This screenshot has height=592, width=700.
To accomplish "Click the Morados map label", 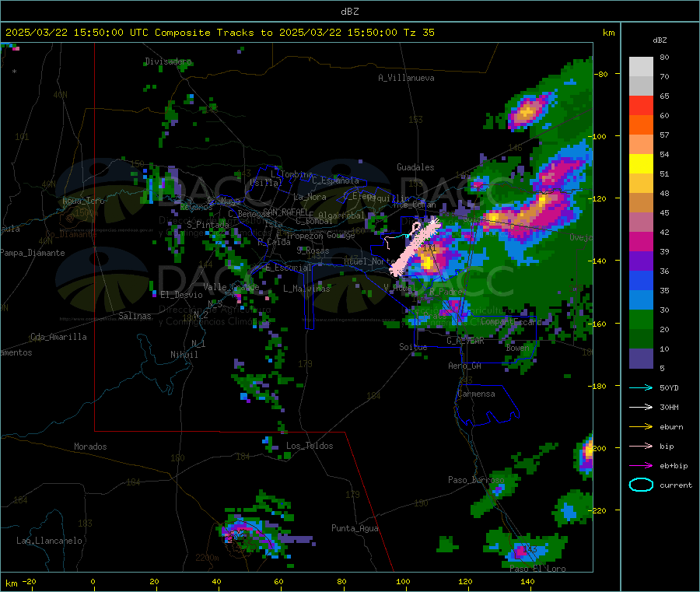I will coord(90,447).
